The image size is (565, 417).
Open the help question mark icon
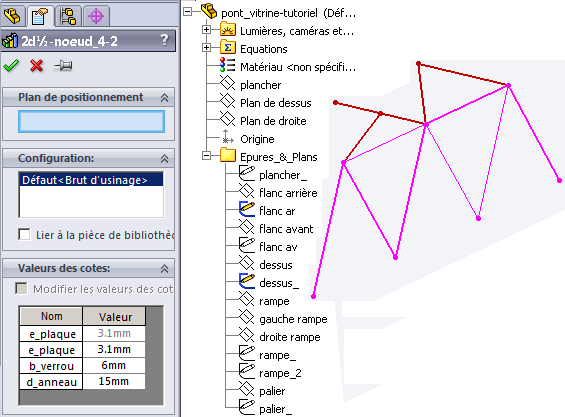tap(164, 40)
